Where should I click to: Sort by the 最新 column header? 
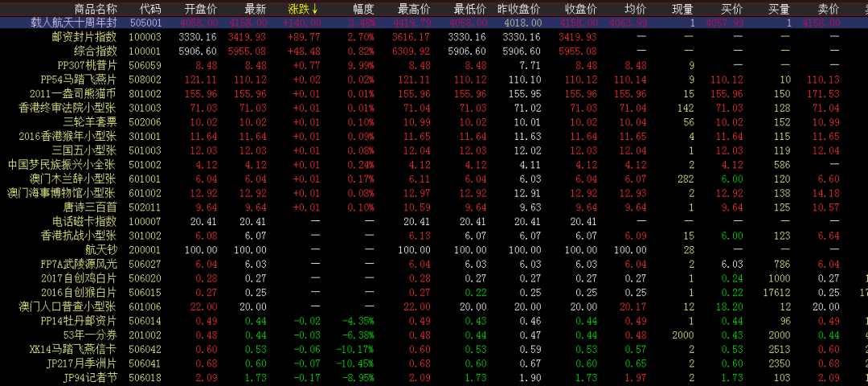point(255,9)
